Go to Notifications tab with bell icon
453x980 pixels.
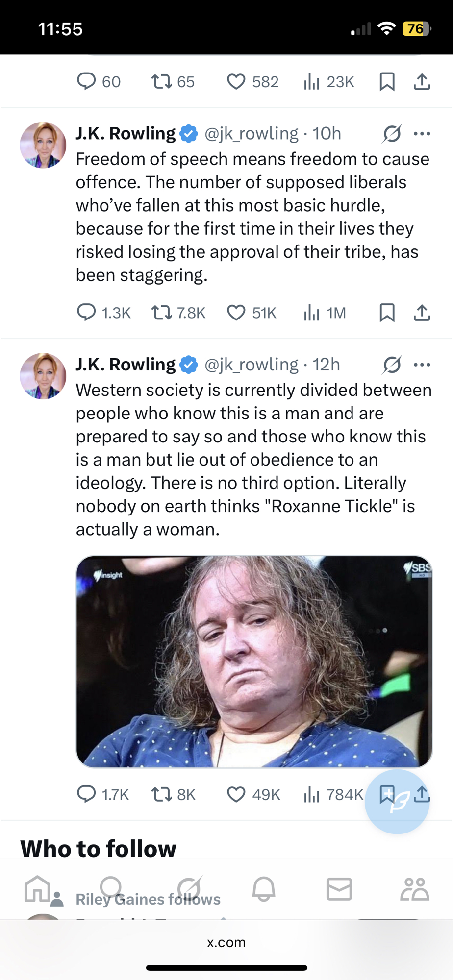click(x=264, y=889)
